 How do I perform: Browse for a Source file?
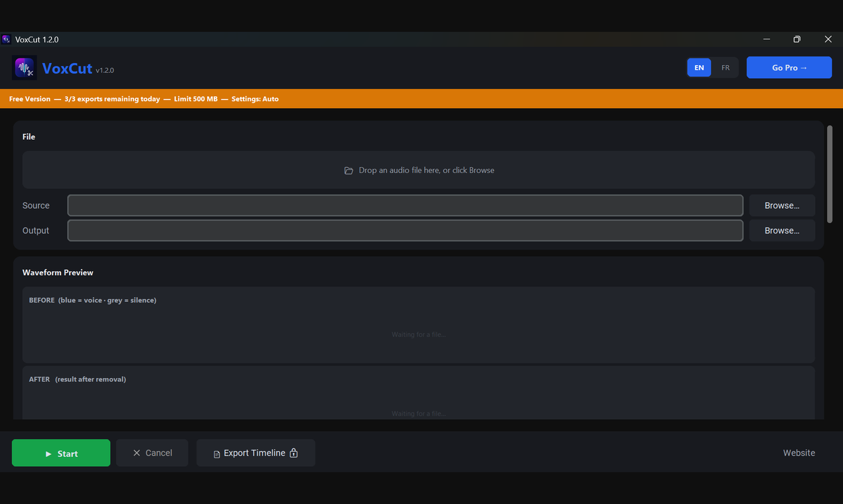click(x=782, y=206)
